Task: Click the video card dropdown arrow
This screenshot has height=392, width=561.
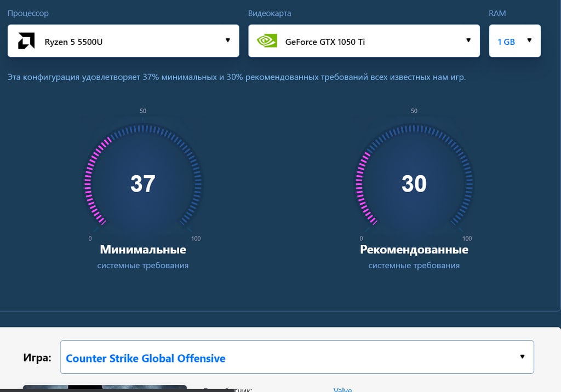Action: [468, 40]
